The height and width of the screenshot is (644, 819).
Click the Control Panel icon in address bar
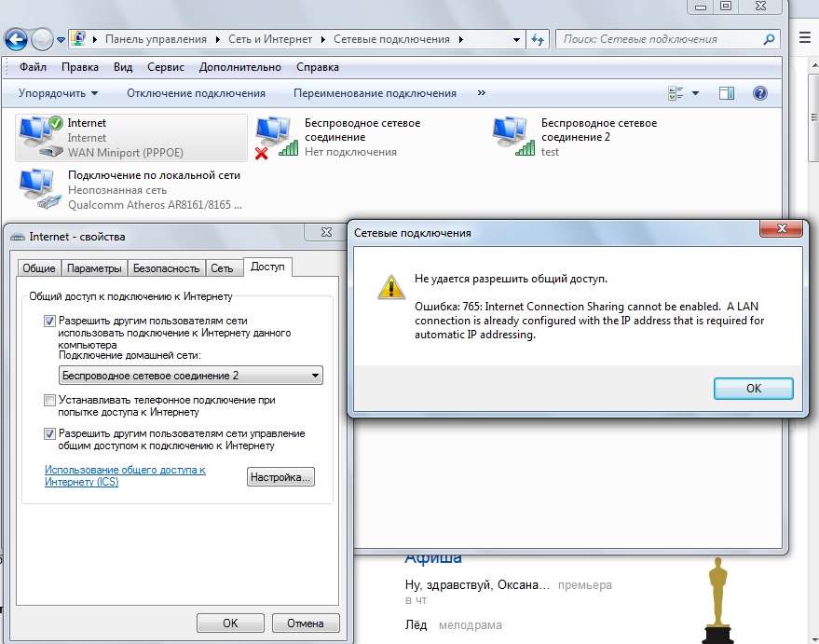point(78,38)
